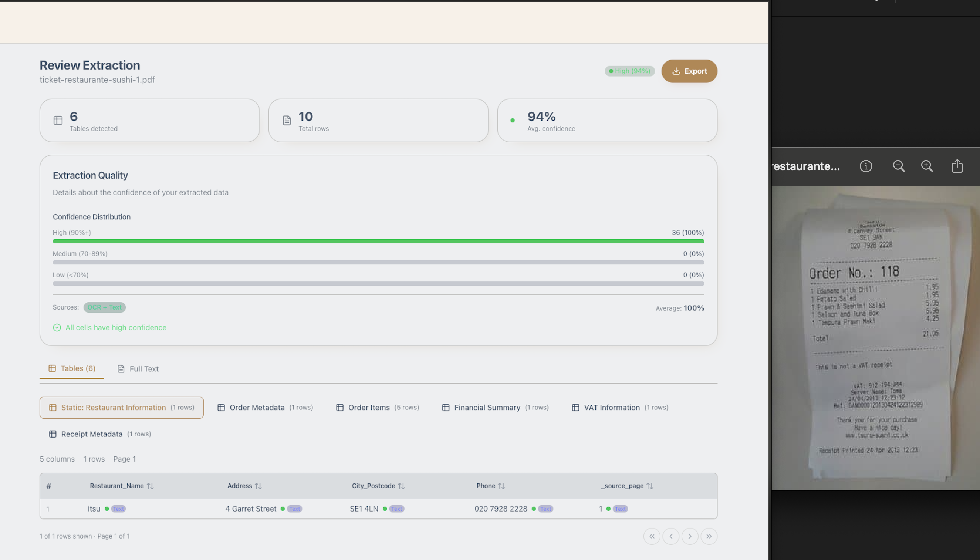Go to next page with right chevron icon
The image size is (980, 560).
tap(690, 536)
